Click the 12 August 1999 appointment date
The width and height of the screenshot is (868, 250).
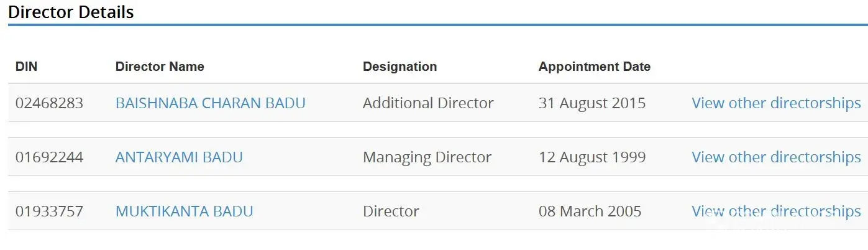pos(592,157)
